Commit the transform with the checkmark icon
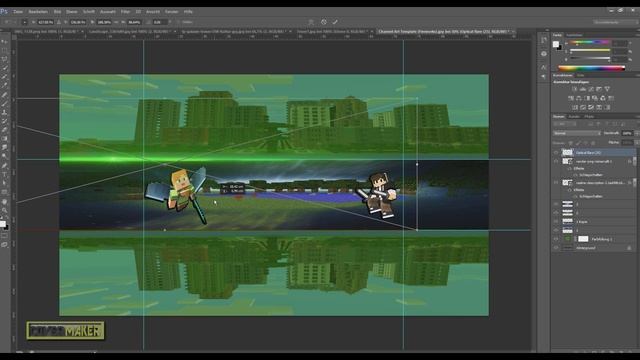Viewport: 640px width, 360px height. click(335, 22)
